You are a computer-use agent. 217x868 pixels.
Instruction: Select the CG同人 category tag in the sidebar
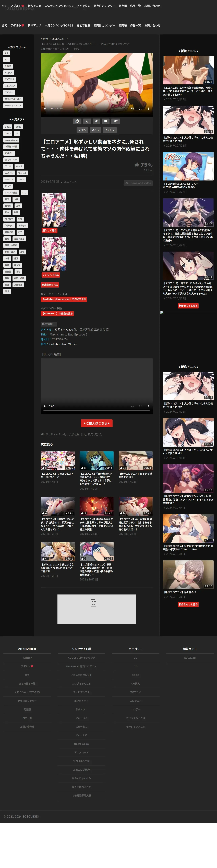8,72
